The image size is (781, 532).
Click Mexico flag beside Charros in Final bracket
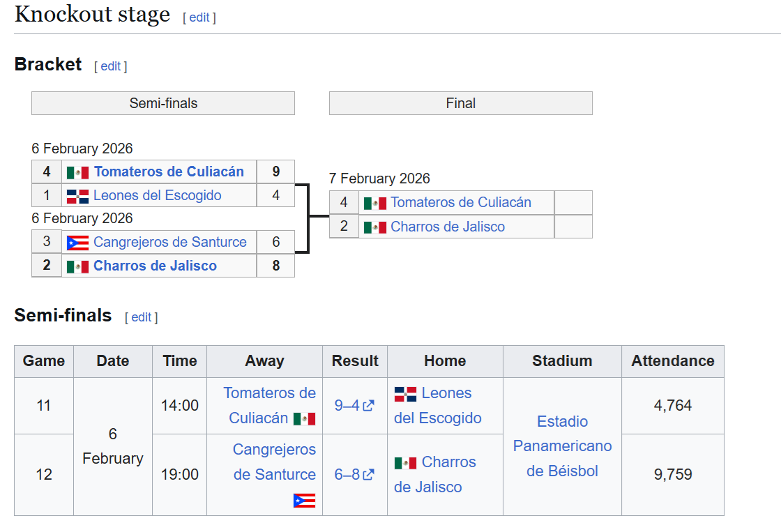(x=374, y=227)
